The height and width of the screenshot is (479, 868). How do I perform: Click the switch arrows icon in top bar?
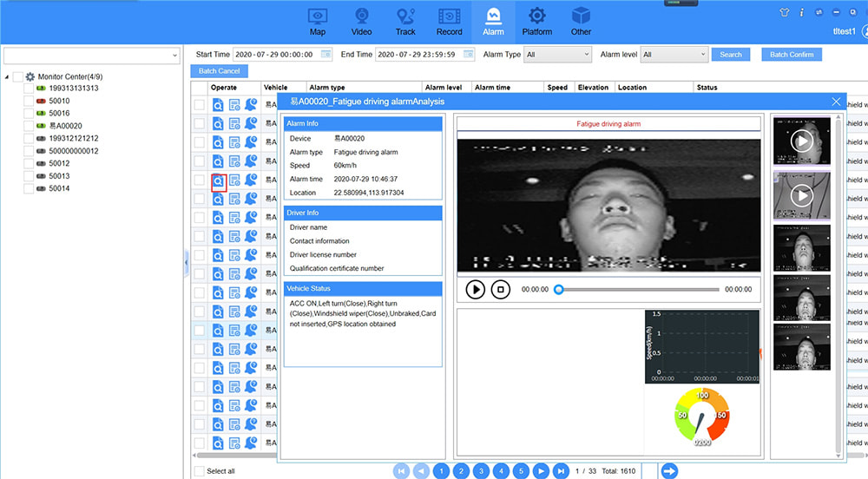click(x=819, y=12)
